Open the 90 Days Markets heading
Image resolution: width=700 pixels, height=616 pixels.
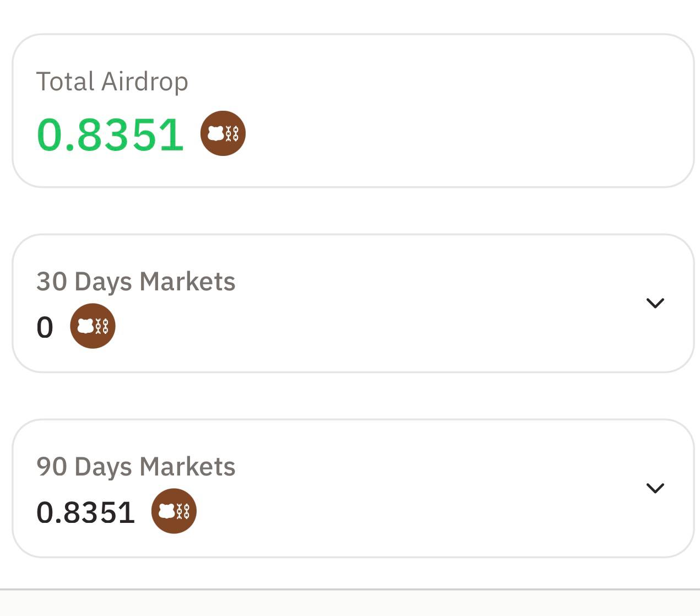pos(136,467)
